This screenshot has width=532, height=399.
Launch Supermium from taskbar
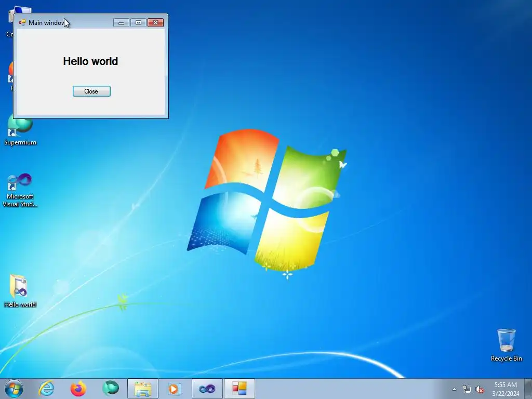pyautogui.click(x=111, y=389)
